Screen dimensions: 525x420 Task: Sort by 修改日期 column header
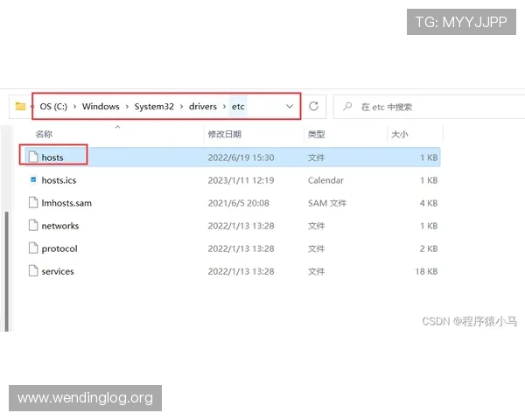pos(224,134)
